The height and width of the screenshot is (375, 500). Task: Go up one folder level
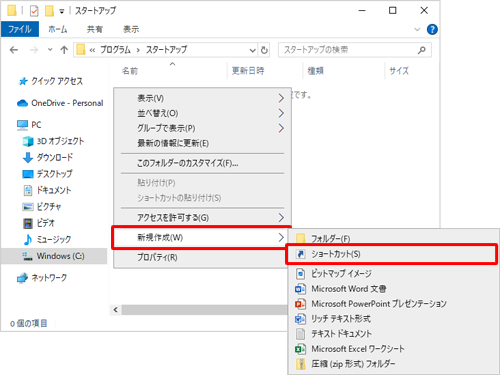[x=64, y=50]
